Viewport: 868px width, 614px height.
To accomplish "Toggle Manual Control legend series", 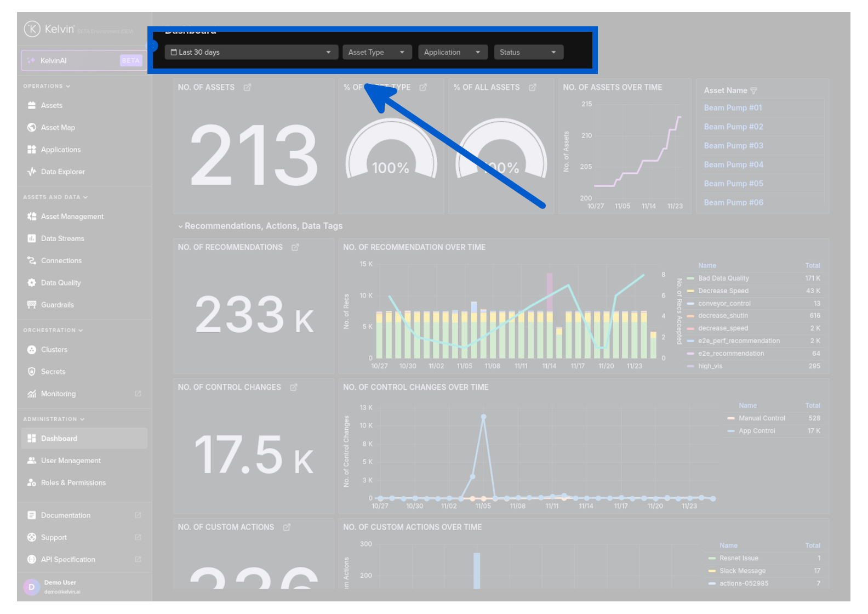I will click(761, 418).
